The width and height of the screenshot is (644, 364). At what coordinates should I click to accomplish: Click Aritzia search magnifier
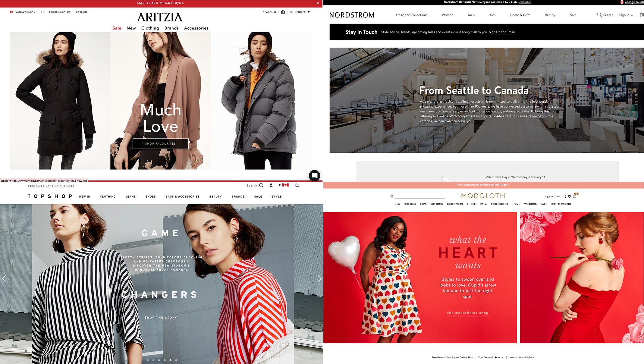(275, 12)
